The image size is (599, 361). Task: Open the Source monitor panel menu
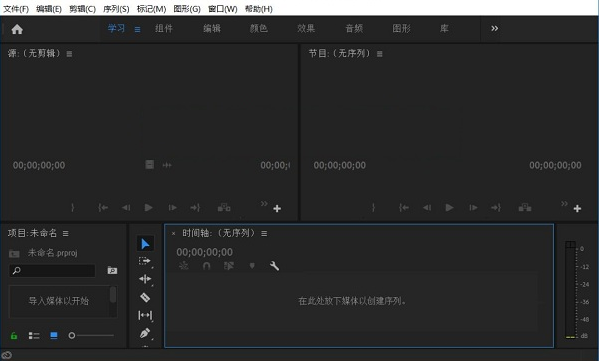coord(69,54)
